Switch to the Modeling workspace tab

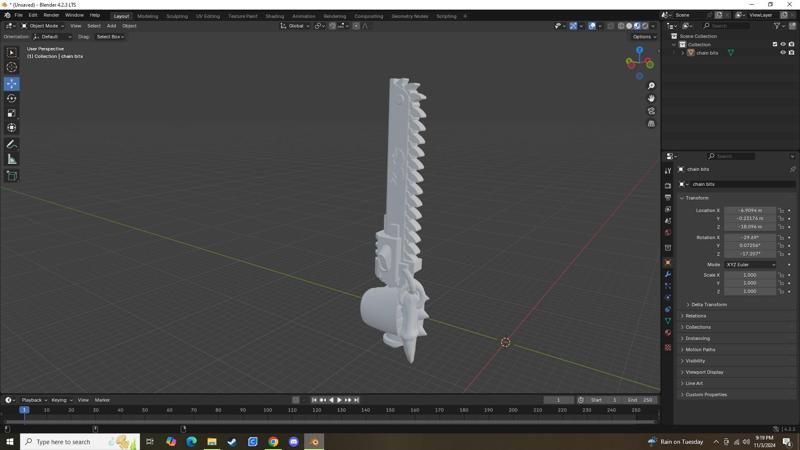[147, 16]
